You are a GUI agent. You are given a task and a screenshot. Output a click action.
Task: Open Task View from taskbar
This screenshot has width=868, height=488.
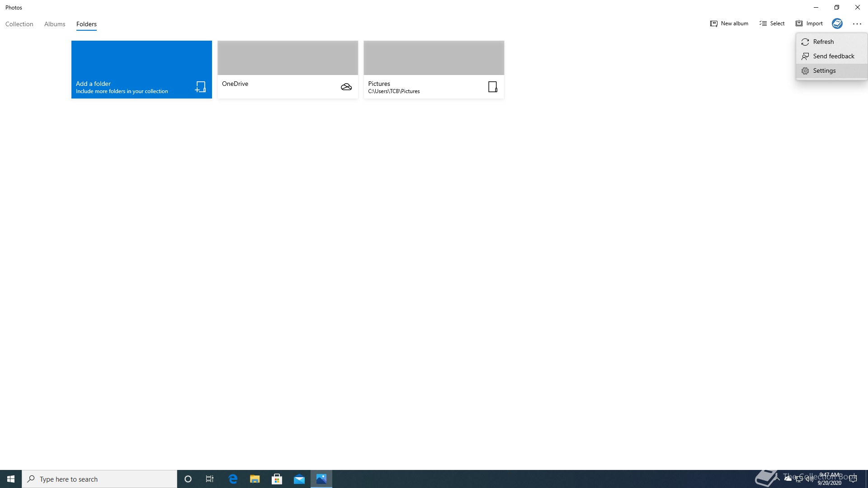[210, 479]
